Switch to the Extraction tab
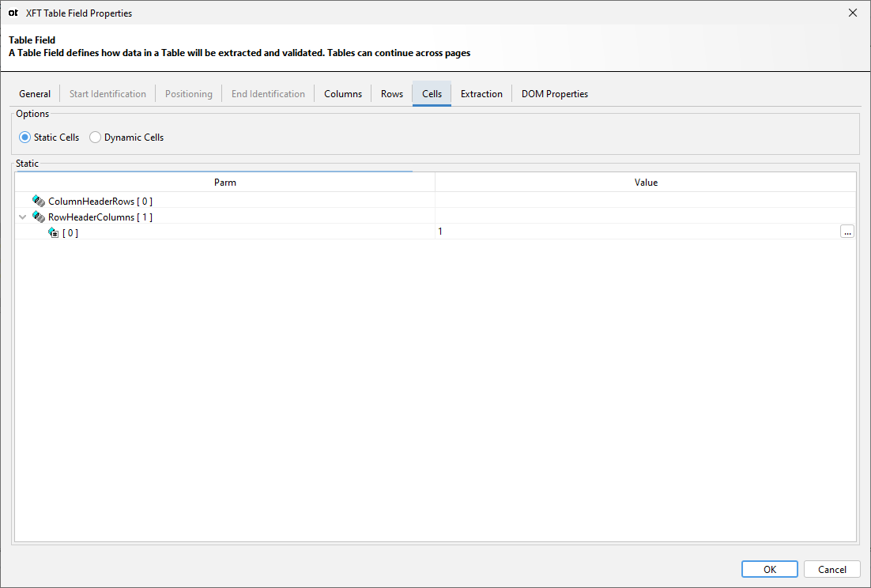The image size is (871, 588). tap(481, 93)
